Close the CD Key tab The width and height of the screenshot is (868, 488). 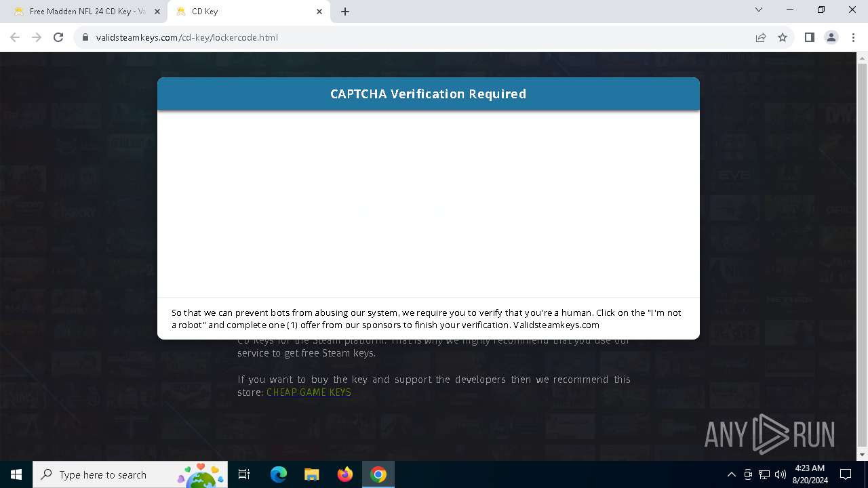click(x=319, y=12)
